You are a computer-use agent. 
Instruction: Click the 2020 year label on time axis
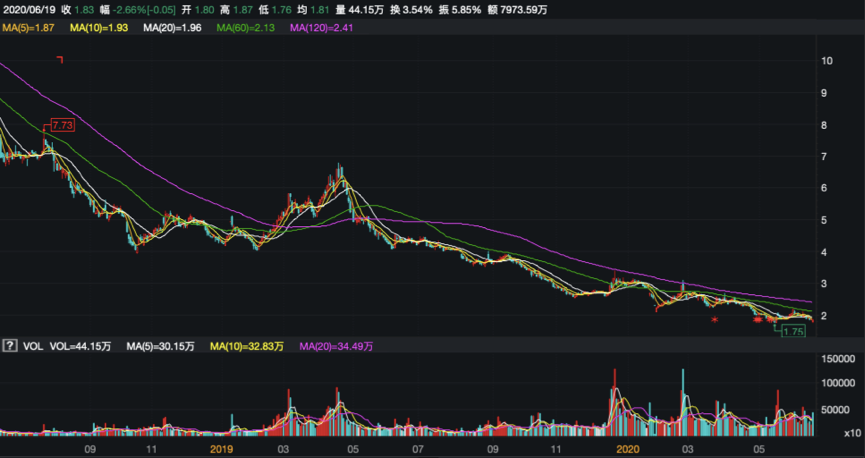[x=627, y=450]
